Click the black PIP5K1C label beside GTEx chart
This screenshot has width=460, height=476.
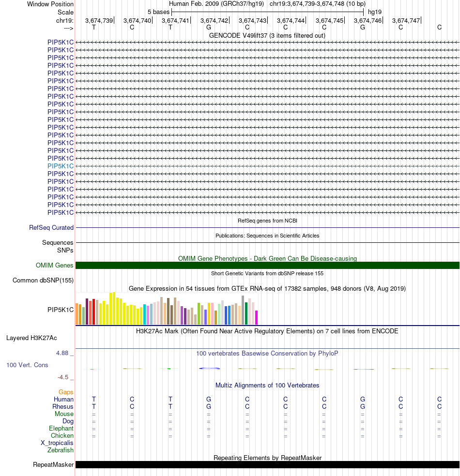pos(61,310)
